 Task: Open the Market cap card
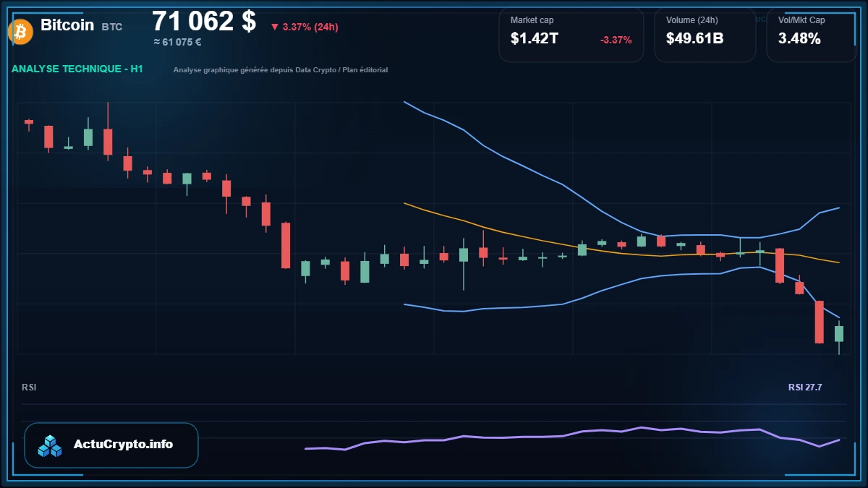pos(571,35)
